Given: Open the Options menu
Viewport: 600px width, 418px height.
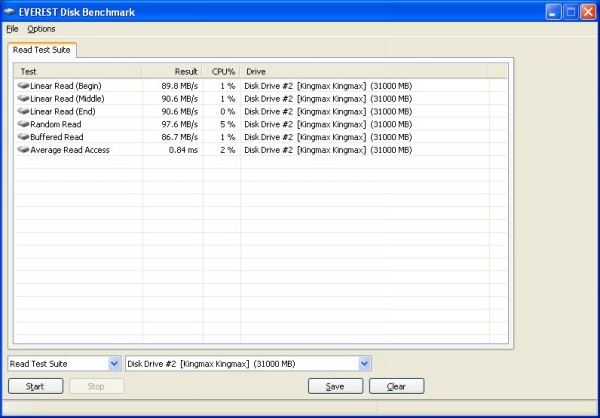Looking at the screenshot, I should [x=41, y=29].
